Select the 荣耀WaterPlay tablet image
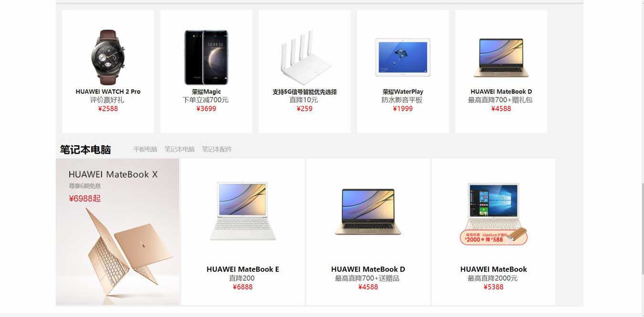 point(403,57)
